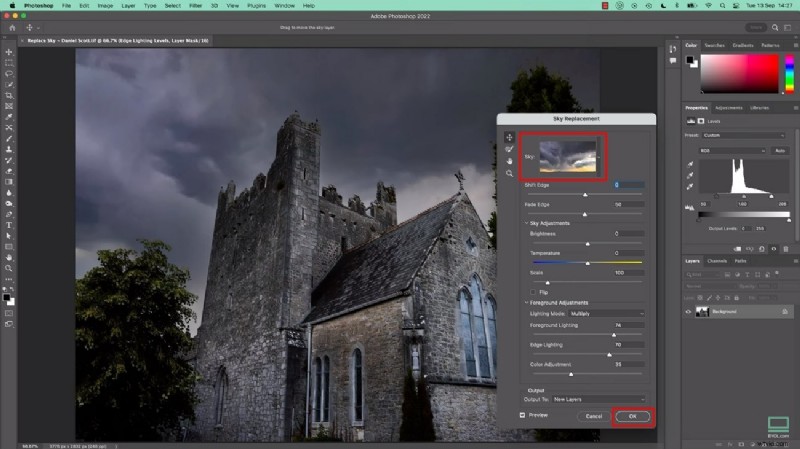
Task: Select the Hand tool in the main toolbar
Action: point(9,258)
